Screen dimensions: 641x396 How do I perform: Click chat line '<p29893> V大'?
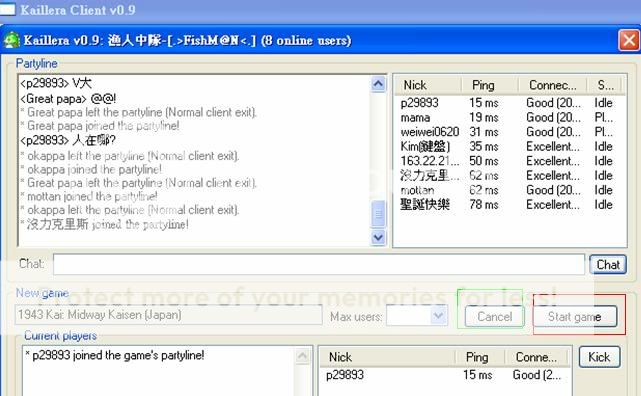pyautogui.click(x=56, y=83)
